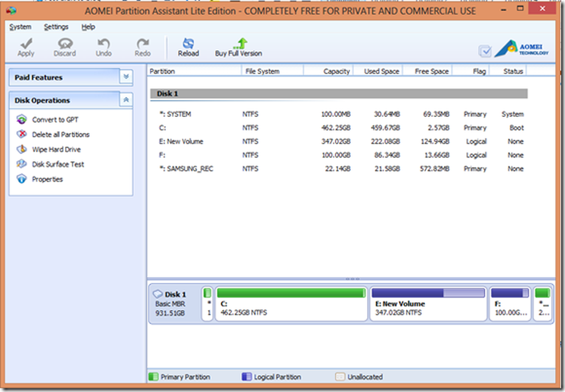Select the *: SAMSUNG_REC partition row
The width and height of the screenshot is (565, 392).
pos(338,169)
